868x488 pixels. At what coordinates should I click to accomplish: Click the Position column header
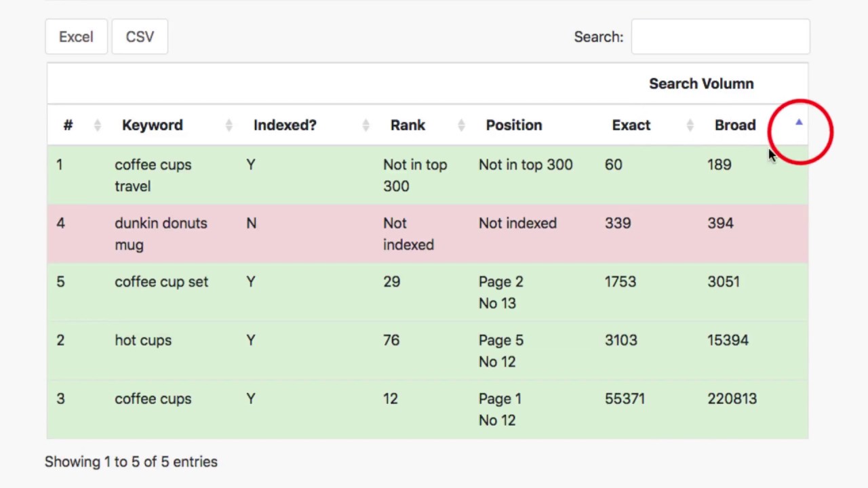[513, 125]
